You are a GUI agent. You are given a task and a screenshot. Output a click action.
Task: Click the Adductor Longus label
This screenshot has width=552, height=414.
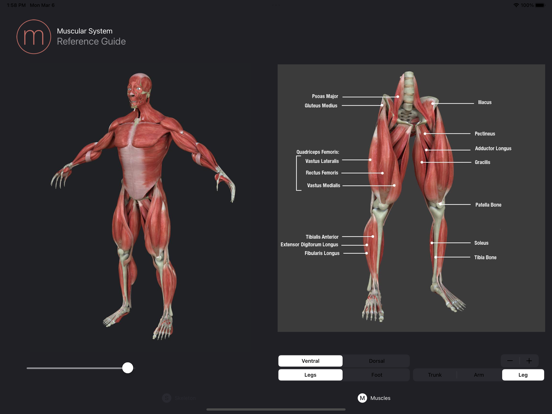pos(493,149)
